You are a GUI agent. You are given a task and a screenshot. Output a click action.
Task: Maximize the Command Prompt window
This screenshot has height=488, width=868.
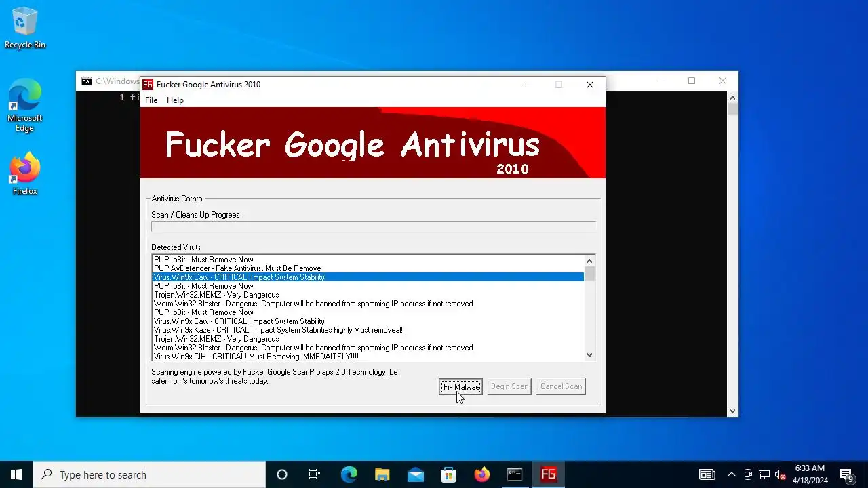691,81
